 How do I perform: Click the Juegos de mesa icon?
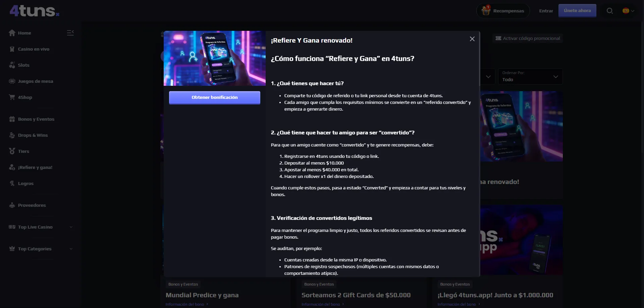[12, 81]
